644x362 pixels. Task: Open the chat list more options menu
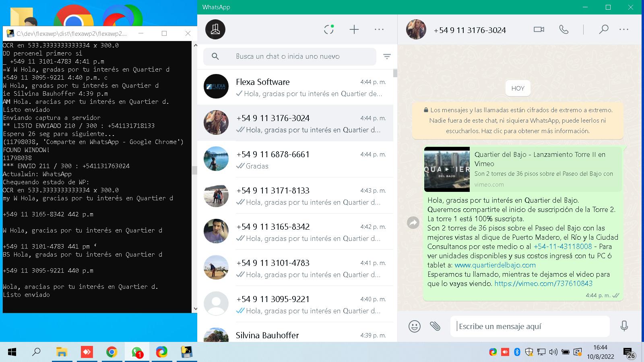click(x=379, y=29)
